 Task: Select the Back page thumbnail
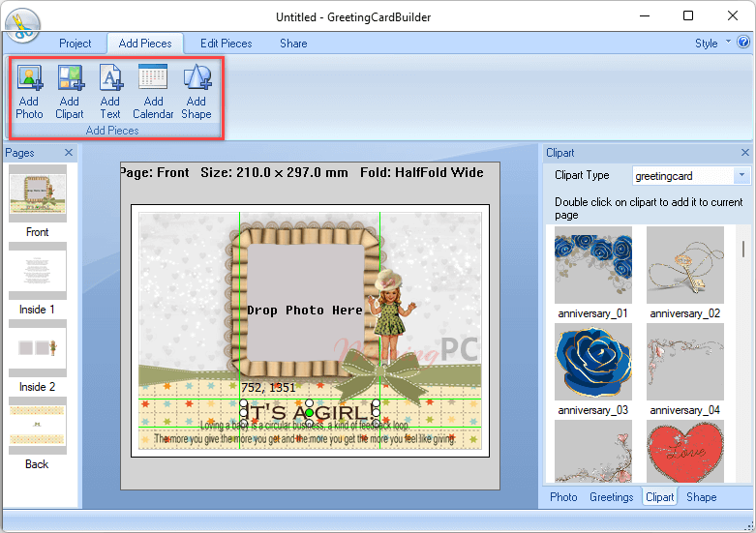point(38,426)
